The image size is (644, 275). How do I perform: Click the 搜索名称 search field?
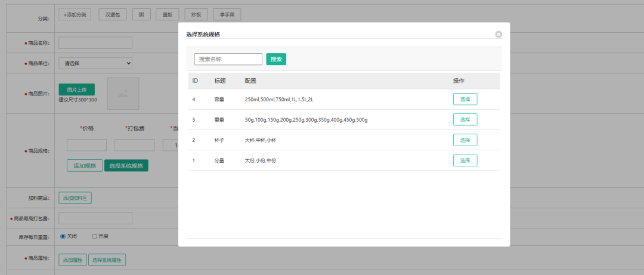coord(228,59)
